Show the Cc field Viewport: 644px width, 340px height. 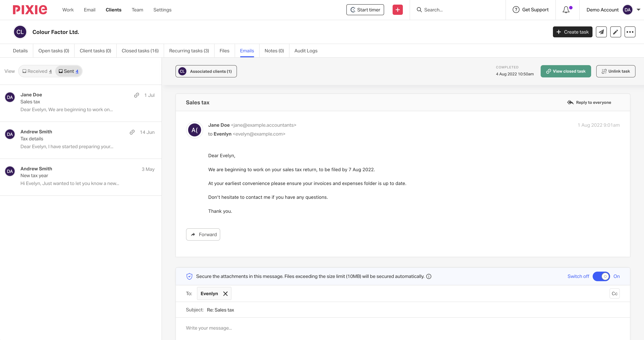pyautogui.click(x=614, y=293)
